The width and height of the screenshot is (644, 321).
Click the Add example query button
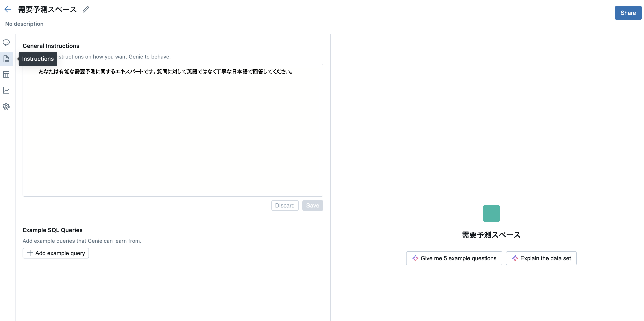pyautogui.click(x=56, y=253)
